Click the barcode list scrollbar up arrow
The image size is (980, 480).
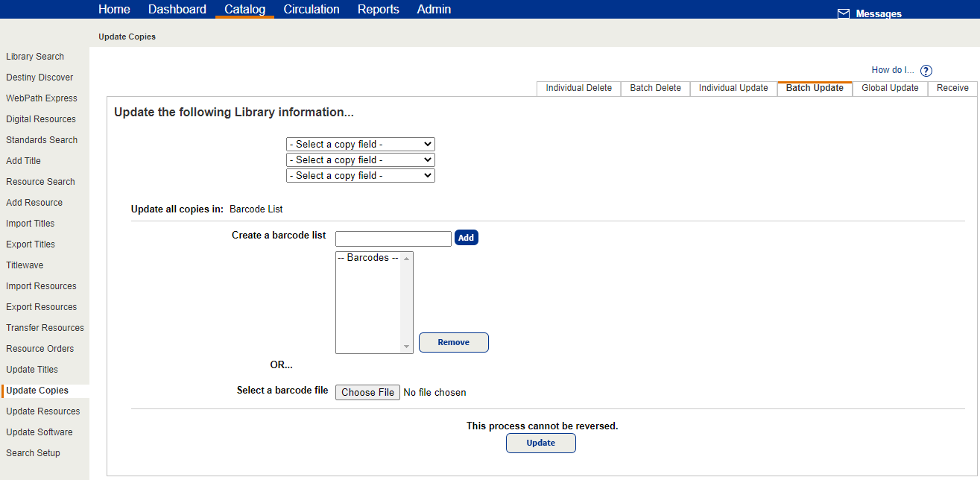407,259
